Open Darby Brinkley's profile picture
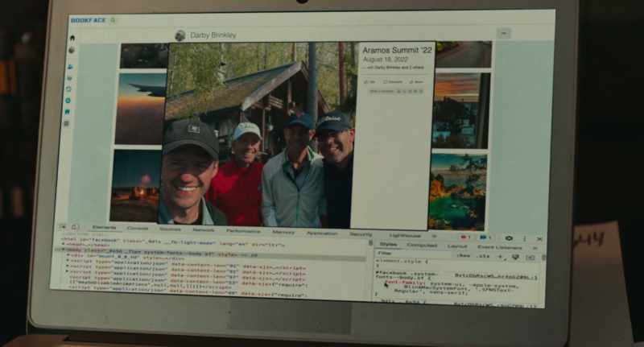644x347 pixels. (x=180, y=35)
